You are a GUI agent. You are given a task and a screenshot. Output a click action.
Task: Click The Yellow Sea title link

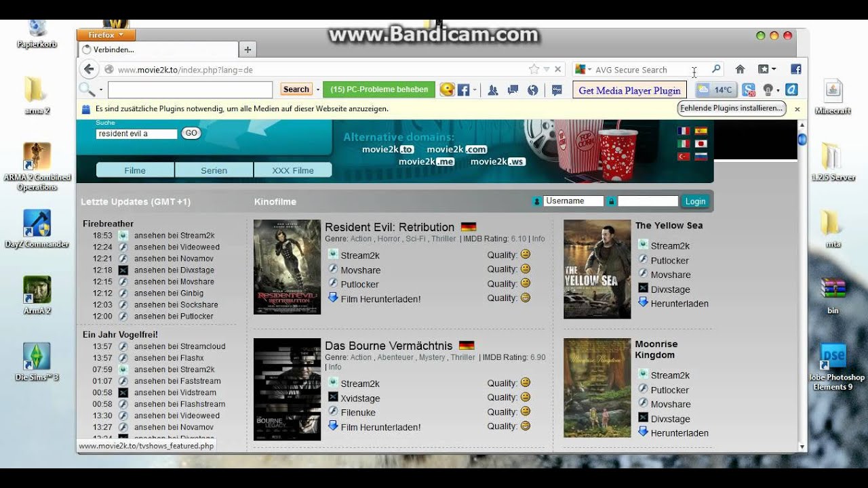(669, 226)
